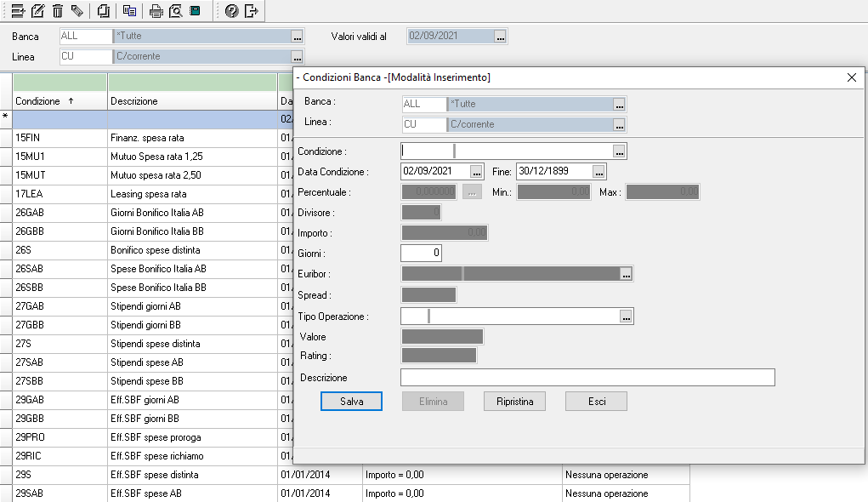Open Valori validi al date picker
Screen dimensions: 868x502
click(500, 37)
